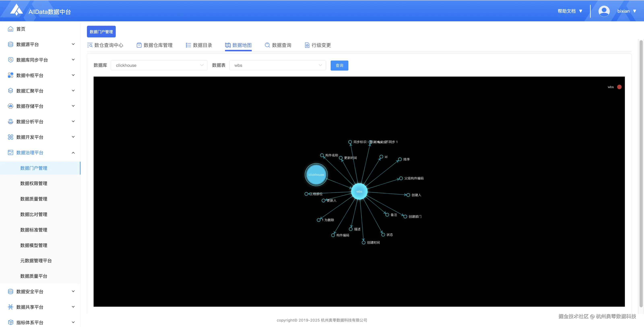Click the home icon beside 首页

[x=10, y=29]
